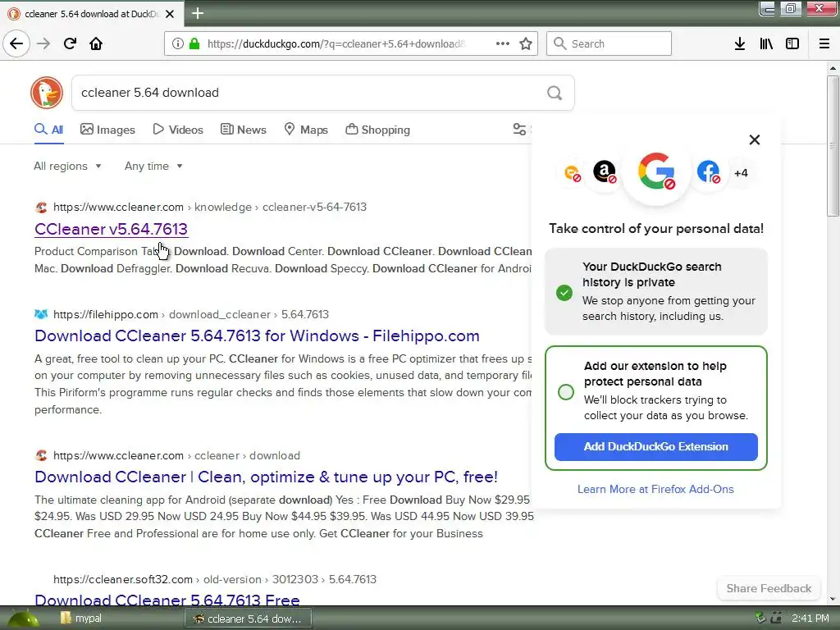Click ccleaner.soft32.com result URL
Viewport: 840px width, 630px height.
point(215,579)
